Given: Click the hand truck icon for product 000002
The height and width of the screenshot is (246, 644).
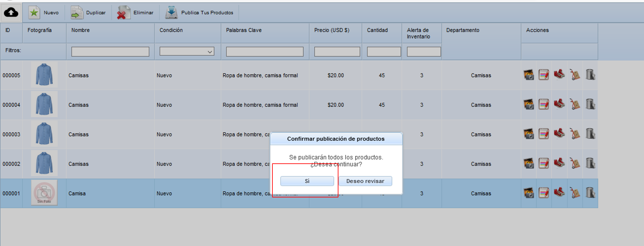Looking at the screenshot, I should [575, 163].
